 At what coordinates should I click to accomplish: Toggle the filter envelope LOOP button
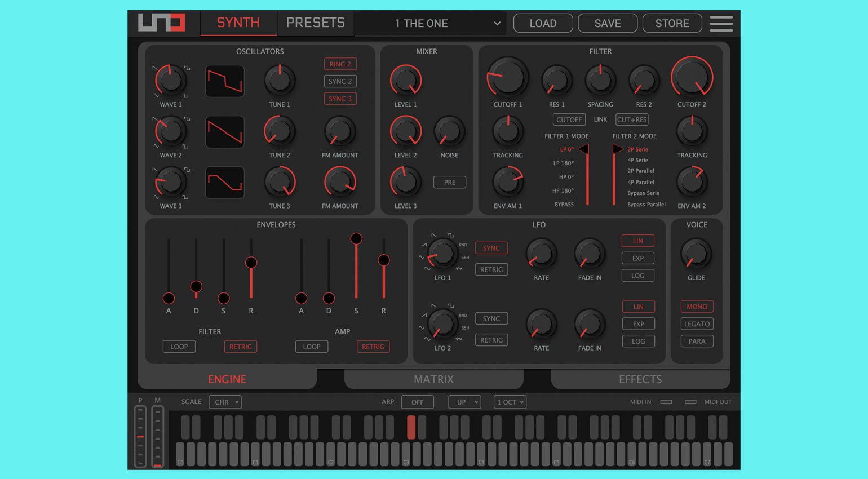tap(179, 347)
